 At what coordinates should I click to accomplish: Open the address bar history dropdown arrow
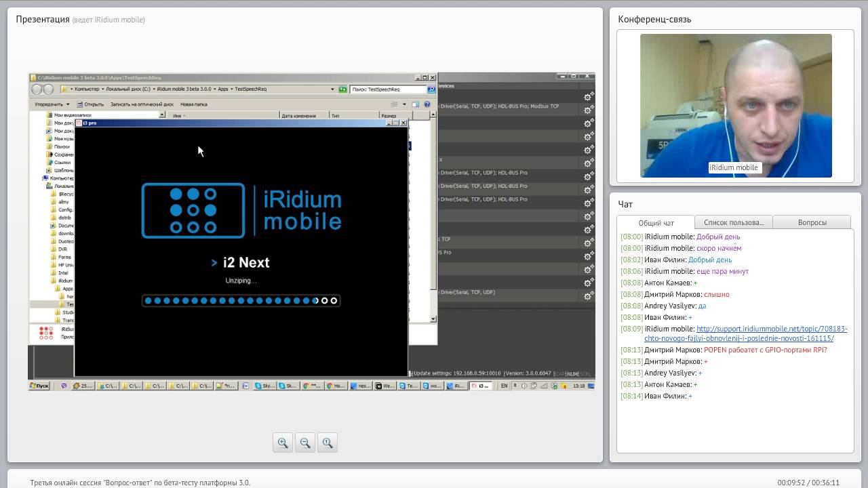[332, 89]
